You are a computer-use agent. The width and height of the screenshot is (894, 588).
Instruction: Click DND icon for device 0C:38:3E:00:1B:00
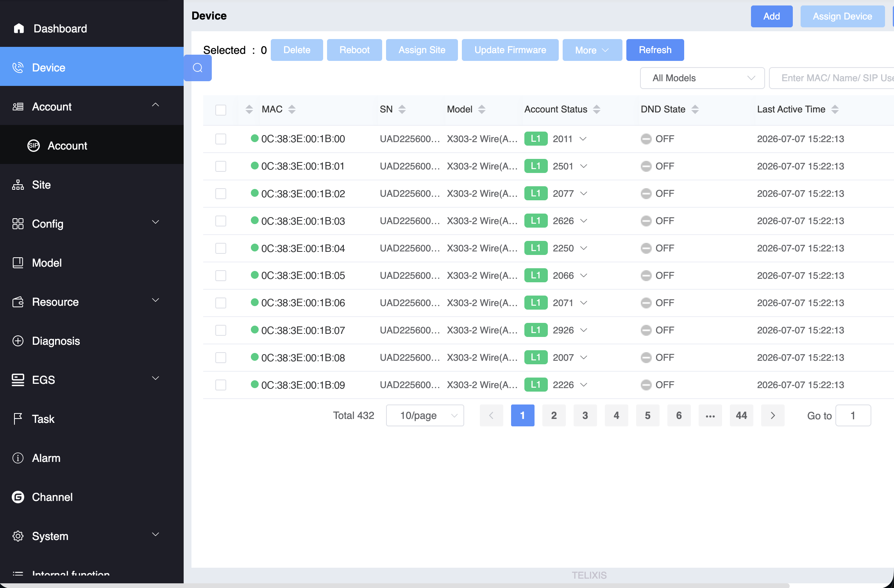646,139
